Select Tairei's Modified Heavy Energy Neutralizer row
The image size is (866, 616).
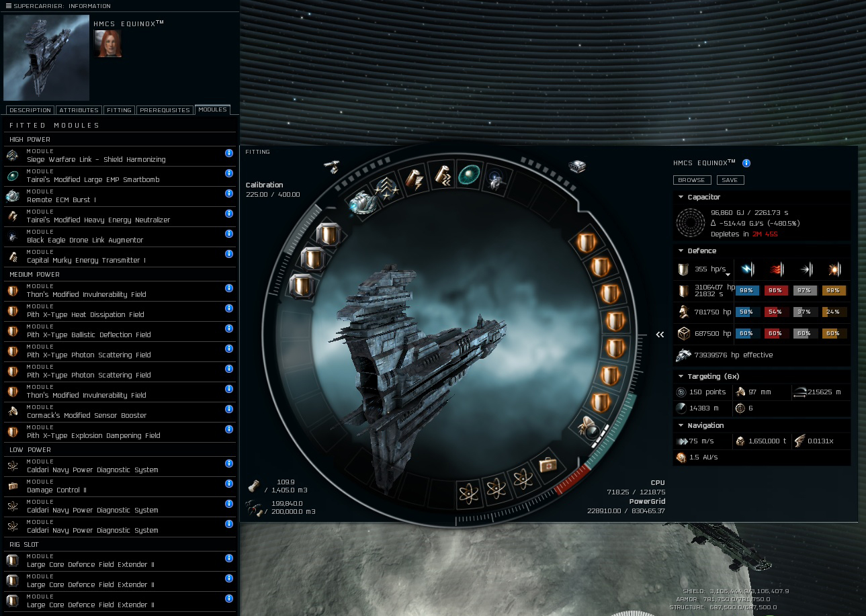(120, 216)
